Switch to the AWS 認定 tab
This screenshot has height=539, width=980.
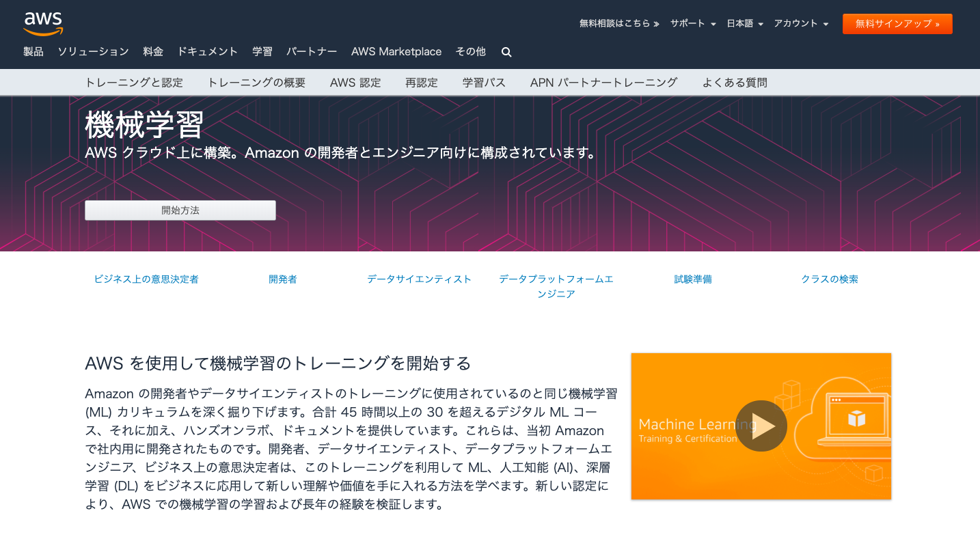[x=355, y=83]
